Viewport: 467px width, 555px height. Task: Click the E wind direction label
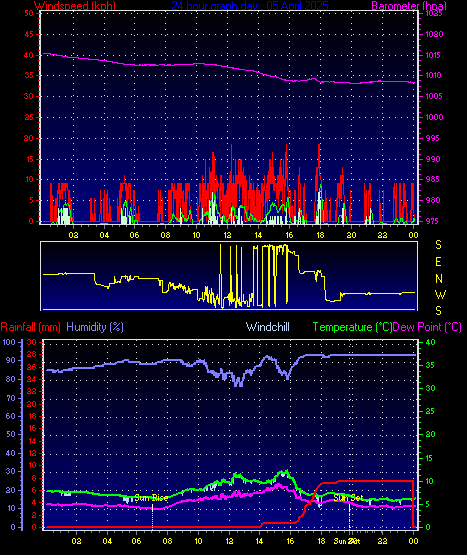click(x=438, y=262)
